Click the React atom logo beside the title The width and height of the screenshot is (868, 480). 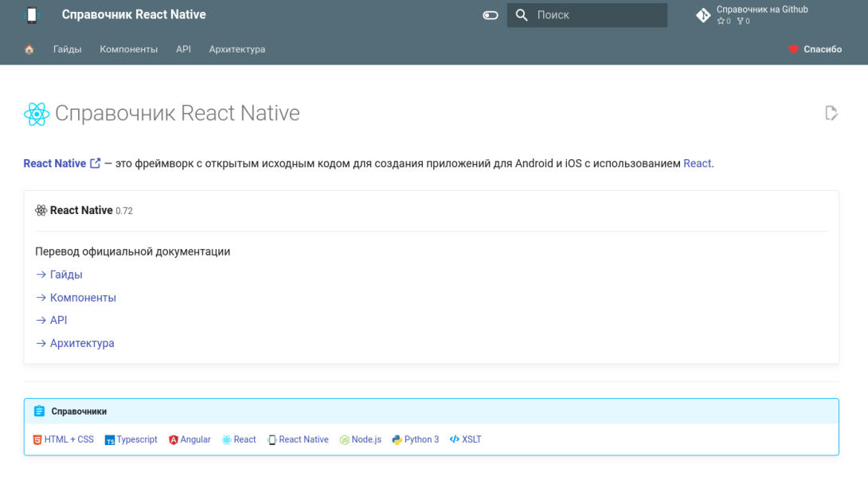point(37,114)
